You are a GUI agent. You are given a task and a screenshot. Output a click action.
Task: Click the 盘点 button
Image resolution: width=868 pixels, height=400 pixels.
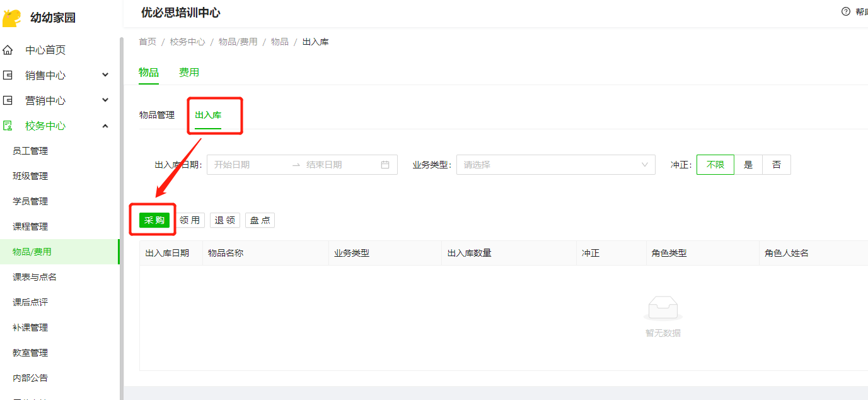(260, 220)
